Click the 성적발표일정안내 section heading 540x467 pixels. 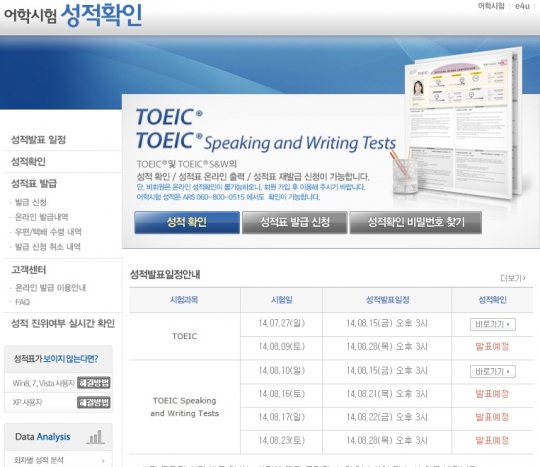pos(165,274)
